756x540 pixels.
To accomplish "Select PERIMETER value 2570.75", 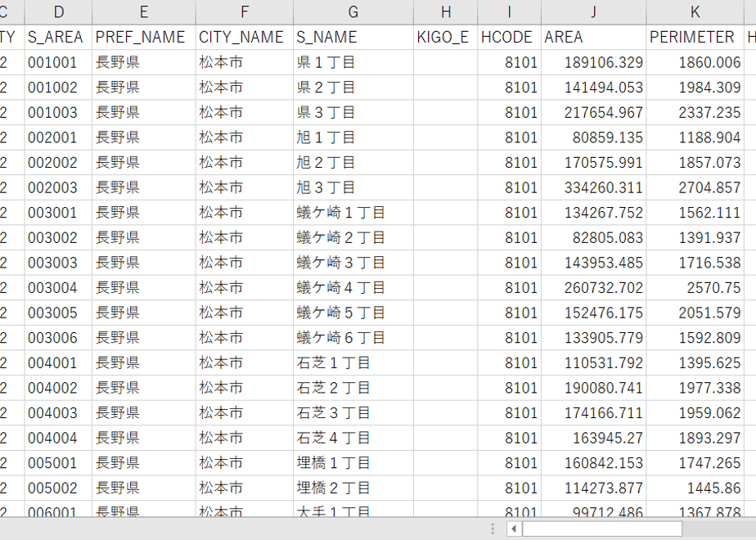I will tap(695, 288).
